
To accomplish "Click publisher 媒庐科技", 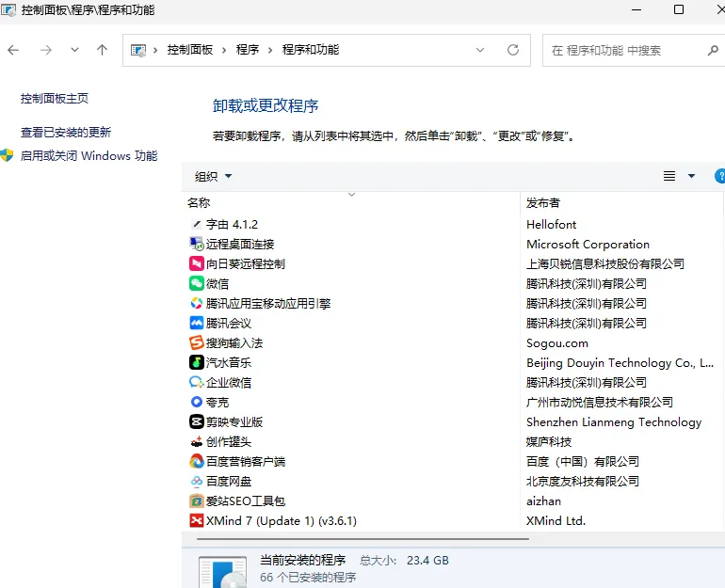I will point(549,441).
